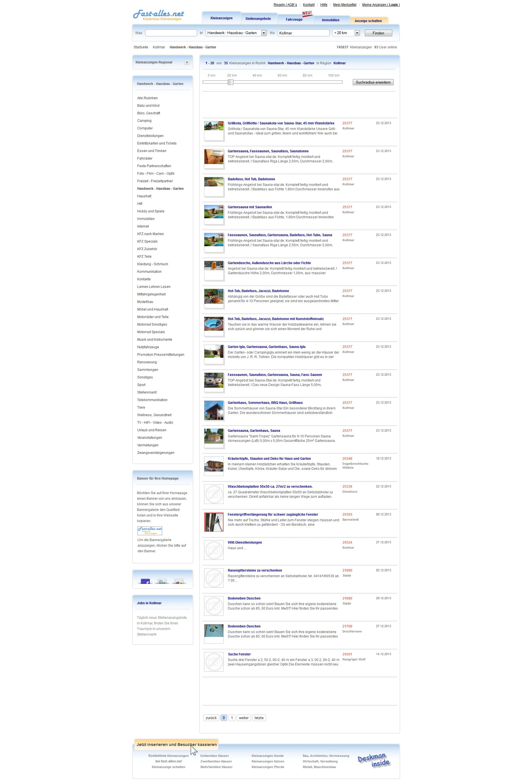Open the Anzeige schalten tab
Viewport: 532px width, 782px height.
point(368,21)
